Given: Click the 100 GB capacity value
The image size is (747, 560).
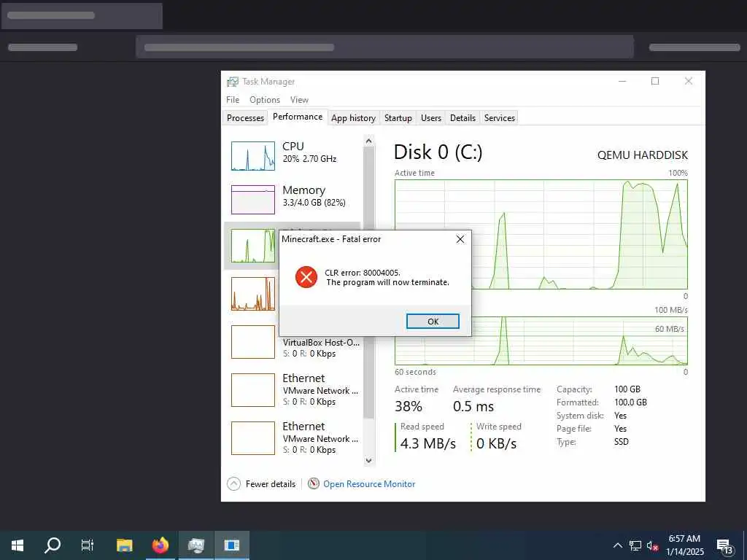Looking at the screenshot, I should pyautogui.click(x=627, y=389).
